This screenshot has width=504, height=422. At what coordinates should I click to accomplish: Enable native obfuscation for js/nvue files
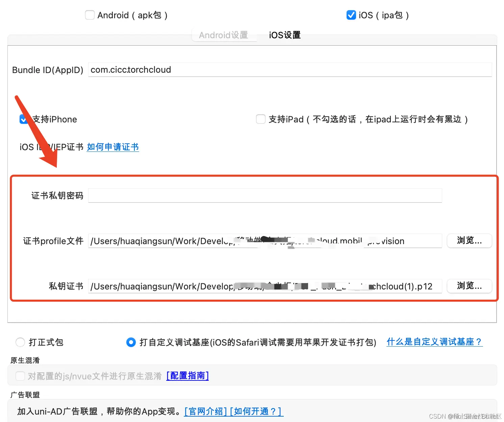(20, 376)
